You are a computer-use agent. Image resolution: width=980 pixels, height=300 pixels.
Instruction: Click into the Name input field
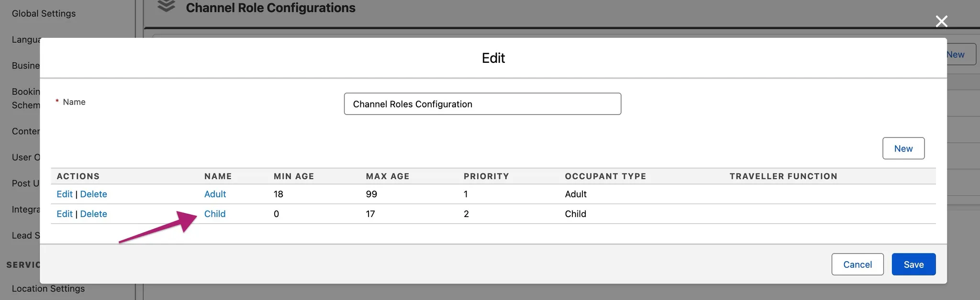click(x=482, y=104)
